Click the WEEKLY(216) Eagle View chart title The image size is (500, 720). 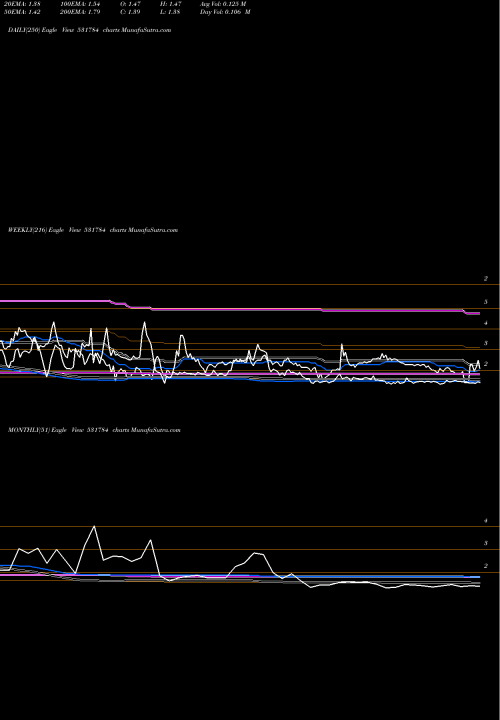93,230
